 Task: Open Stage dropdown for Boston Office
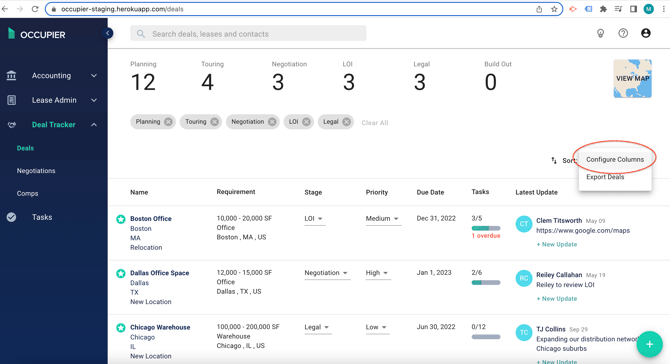pos(314,219)
